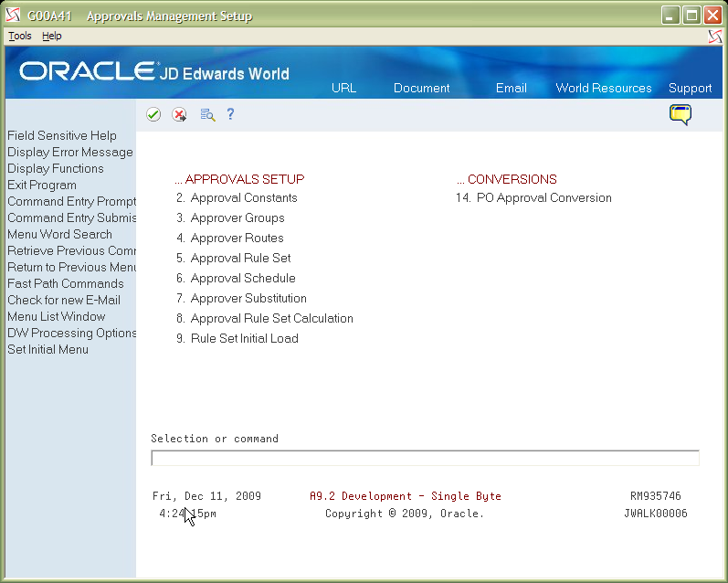Viewport: 728px width, 583px height.
Task: Close the Approvals Management Setup window
Action: tap(712, 16)
